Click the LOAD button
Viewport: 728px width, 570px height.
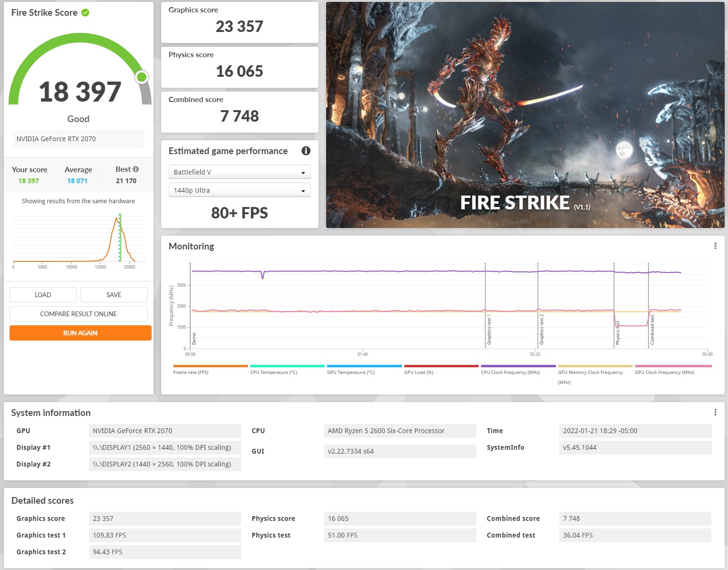coord(43,295)
